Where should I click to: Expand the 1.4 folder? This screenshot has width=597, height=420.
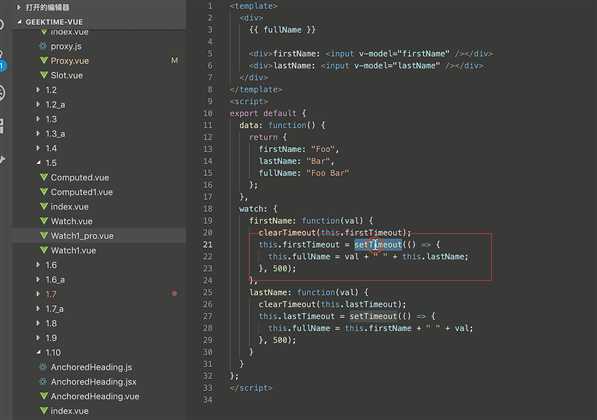click(x=38, y=148)
